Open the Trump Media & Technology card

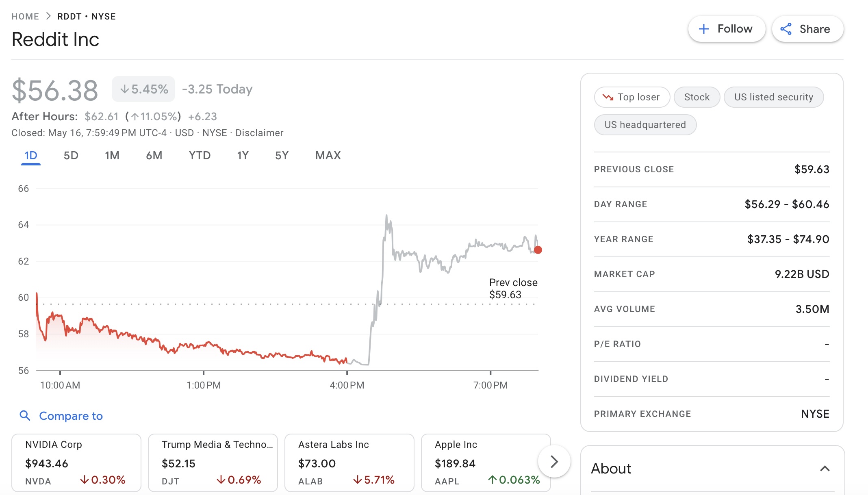coord(213,462)
